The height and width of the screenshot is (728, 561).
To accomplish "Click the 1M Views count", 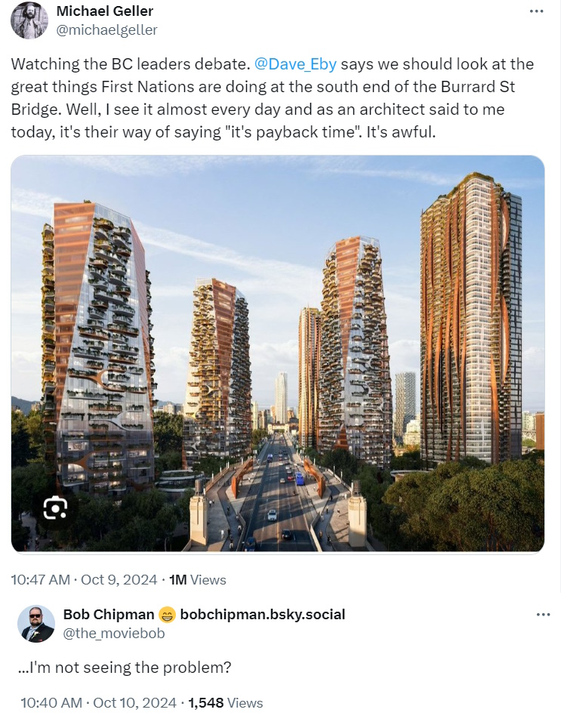I will tap(198, 580).
